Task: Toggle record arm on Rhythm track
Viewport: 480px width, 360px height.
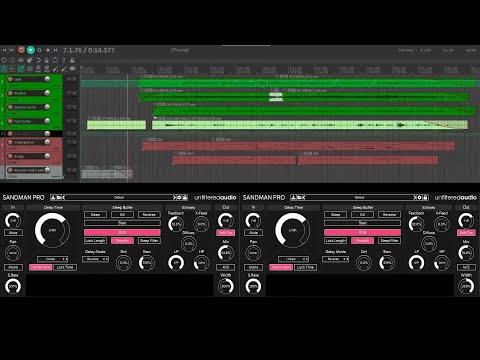Action: [x=10, y=93]
